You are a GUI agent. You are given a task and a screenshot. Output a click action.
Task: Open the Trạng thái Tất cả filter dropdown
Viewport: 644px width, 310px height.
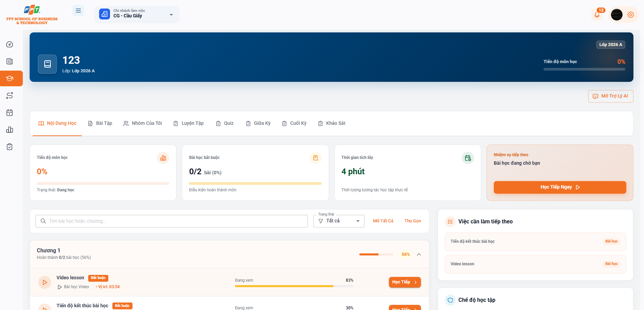339,221
